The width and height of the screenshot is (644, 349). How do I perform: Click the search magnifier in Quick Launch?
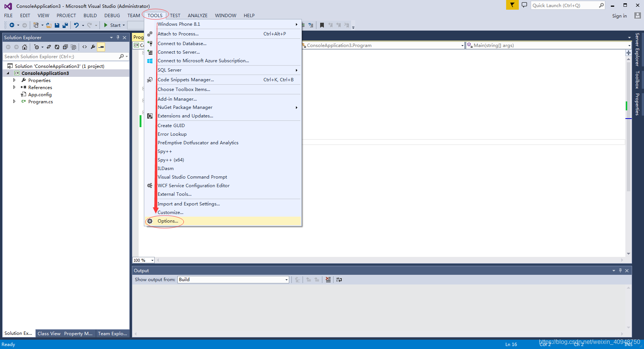[601, 5]
